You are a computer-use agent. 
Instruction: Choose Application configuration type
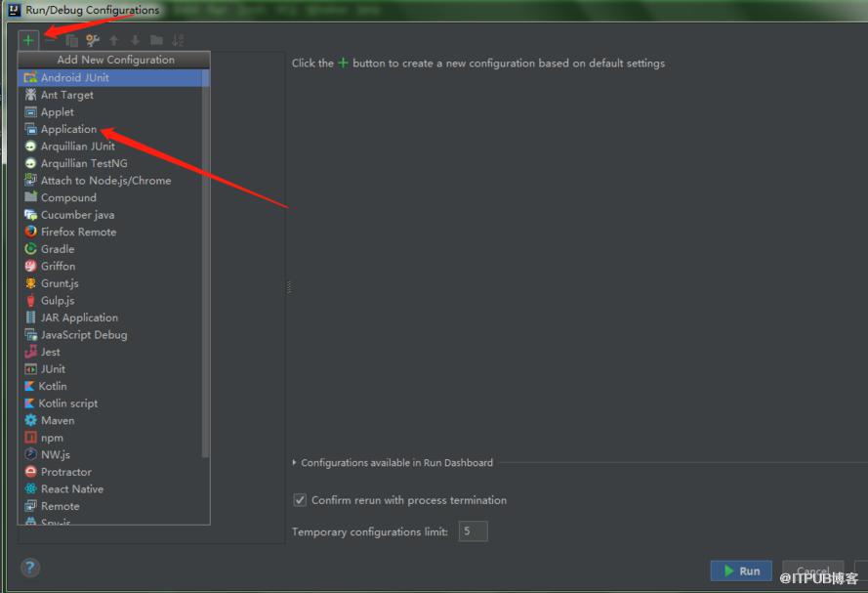[113, 129]
